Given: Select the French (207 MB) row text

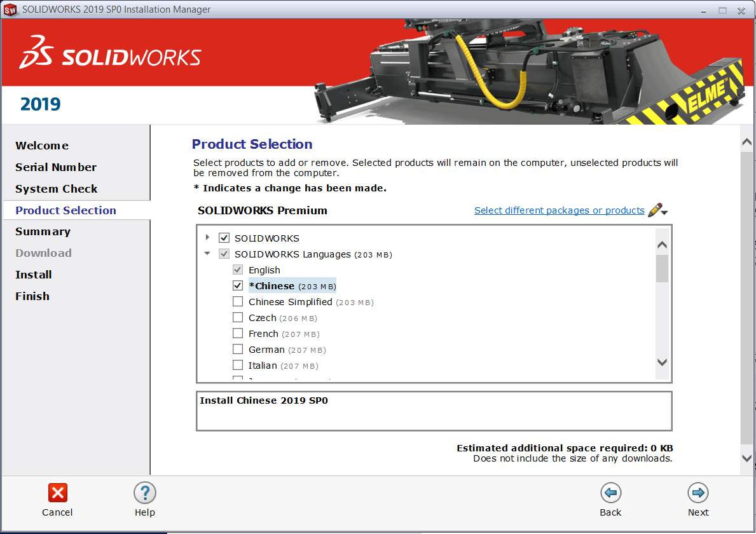Looking at the screenshot, I should 284,334.
